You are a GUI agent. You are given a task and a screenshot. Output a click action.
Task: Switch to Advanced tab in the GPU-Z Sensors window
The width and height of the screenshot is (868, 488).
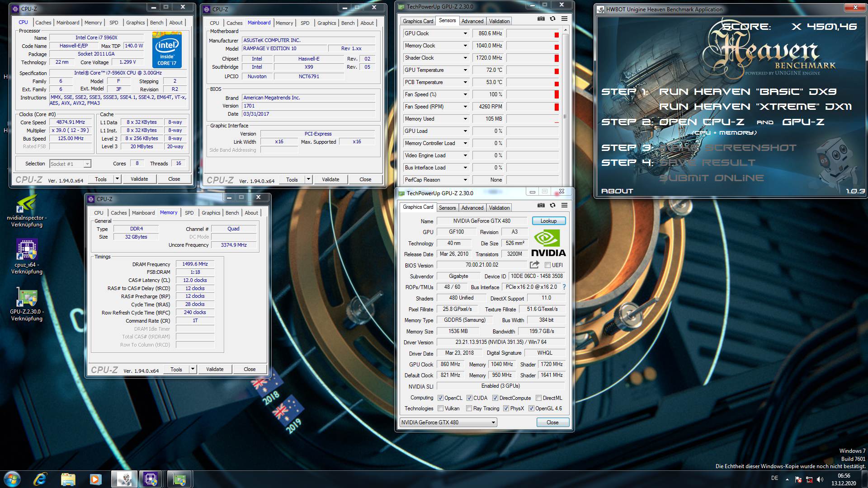click(x=472, y=21)
